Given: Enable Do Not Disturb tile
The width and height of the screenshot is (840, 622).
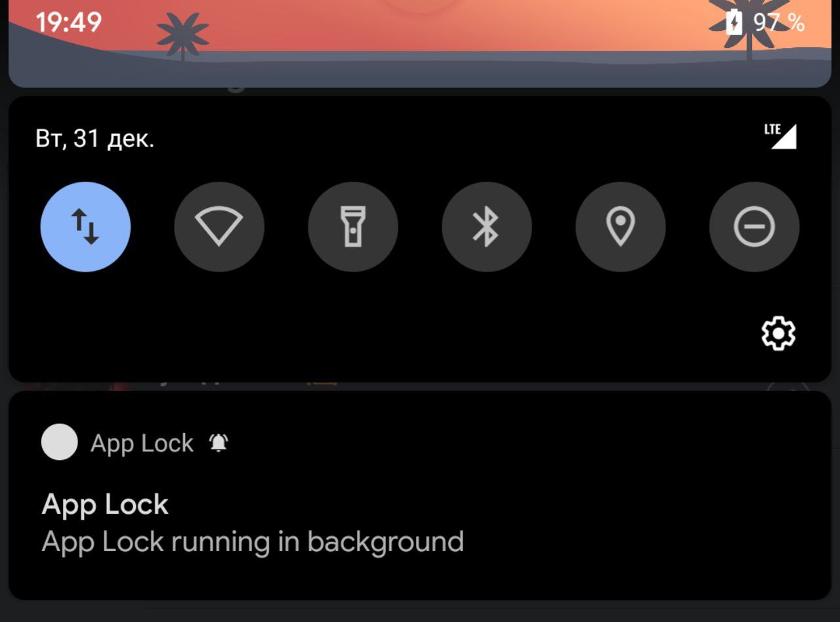Looking at the screenshot, I should [755, 227].
